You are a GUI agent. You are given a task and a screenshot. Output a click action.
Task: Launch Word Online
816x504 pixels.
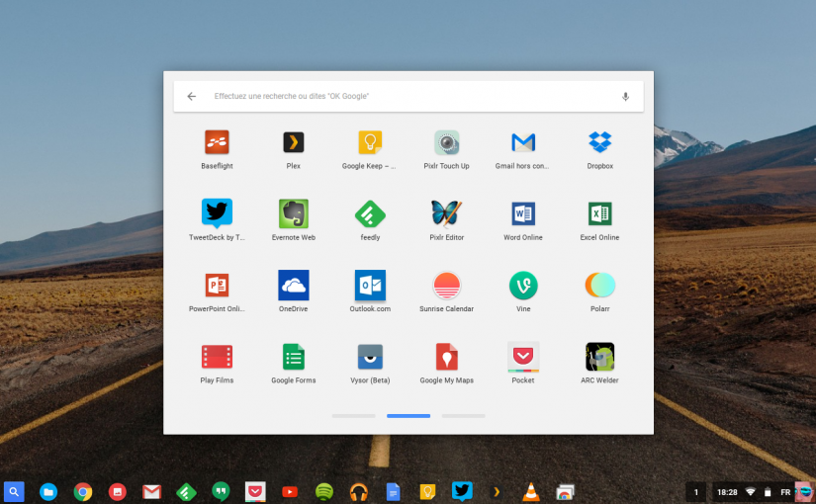tap(523, 213)
